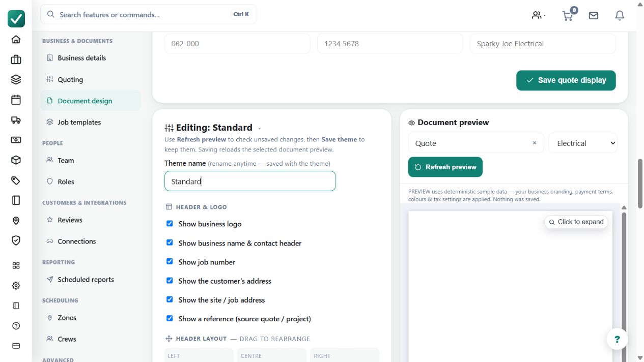
Task: Click the ADVANCED sidebar section label
Action: 58,359
